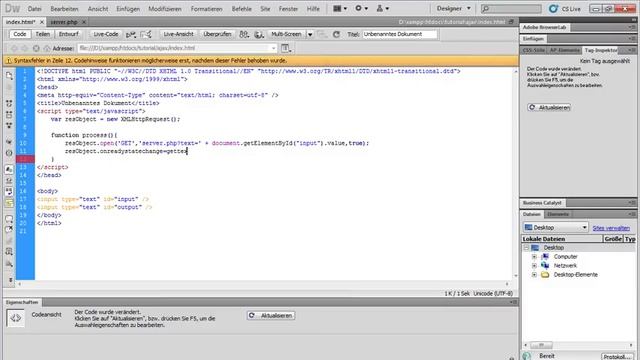Click Remove Comment icon in coding toolbar
The width and height of the screenshot is (640, 360).
coord(9,229)
